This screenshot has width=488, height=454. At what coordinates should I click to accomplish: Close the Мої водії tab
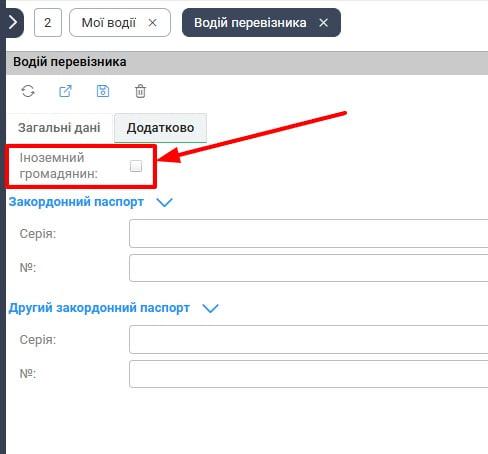click(152, 23)
